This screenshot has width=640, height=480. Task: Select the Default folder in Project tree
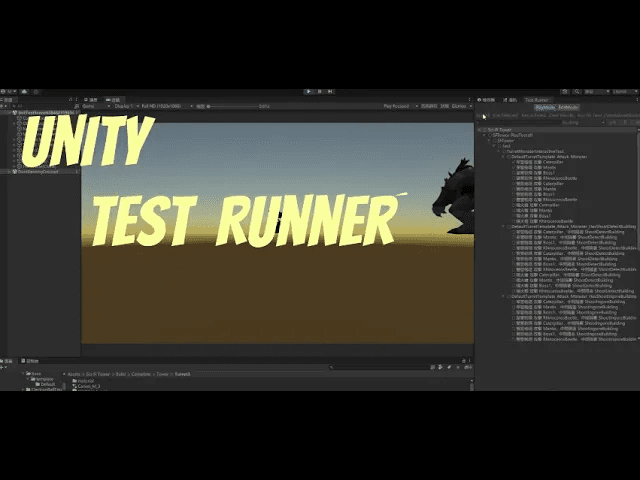point(46,384)
